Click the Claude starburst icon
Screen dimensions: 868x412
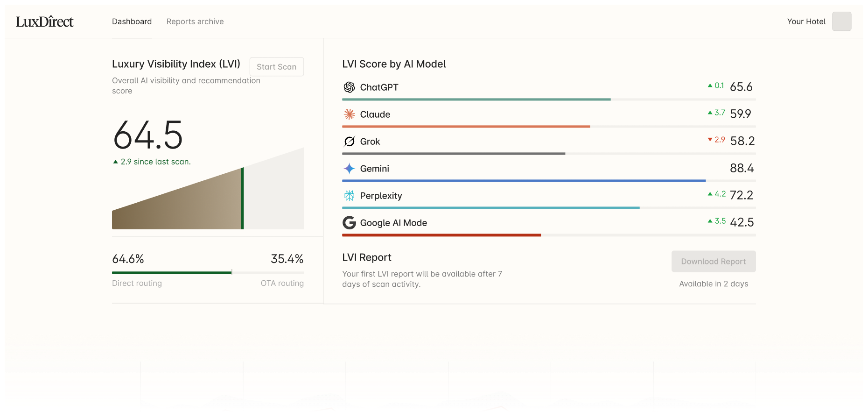(x=349, y=114)
